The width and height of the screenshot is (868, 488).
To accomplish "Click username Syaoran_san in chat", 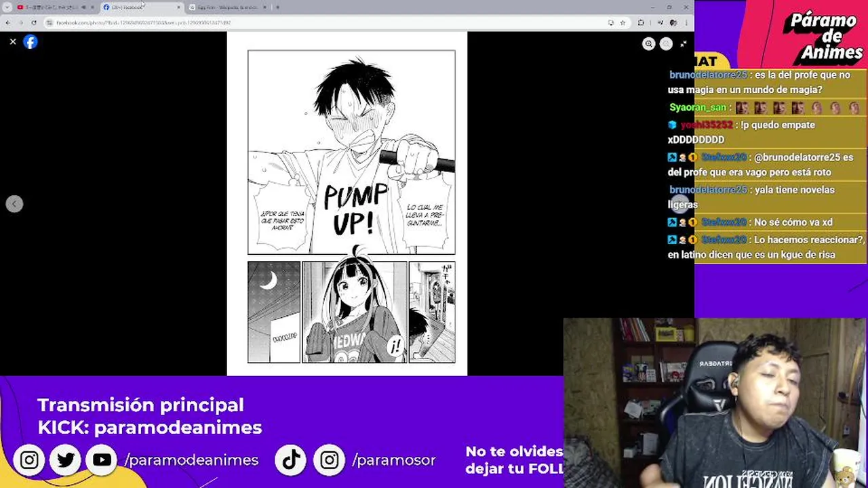I will click(697, 108).
